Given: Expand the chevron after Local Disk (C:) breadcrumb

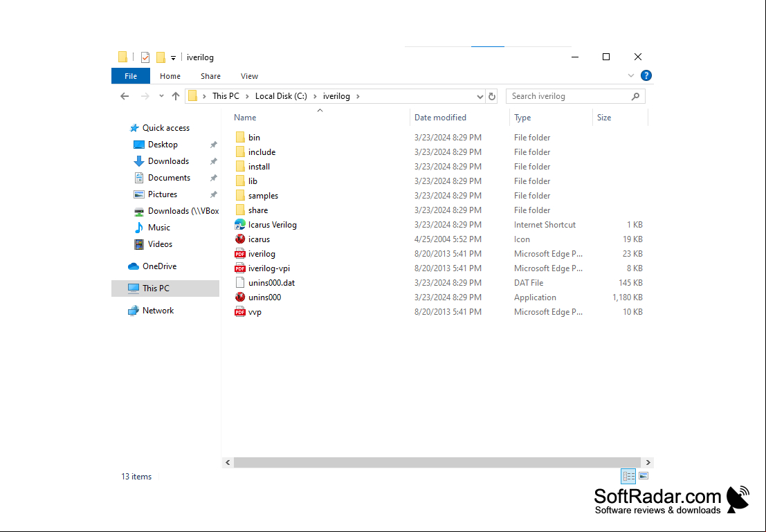Looking at the screenshot, I should point(315,96).
